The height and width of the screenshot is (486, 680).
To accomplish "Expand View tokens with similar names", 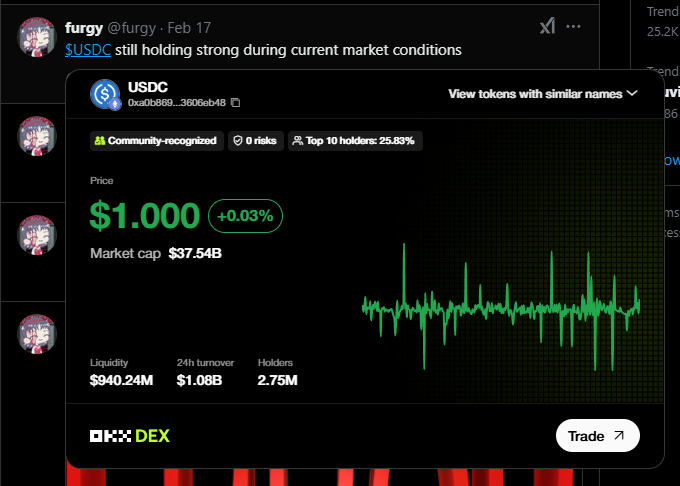I will click(543, 94).
